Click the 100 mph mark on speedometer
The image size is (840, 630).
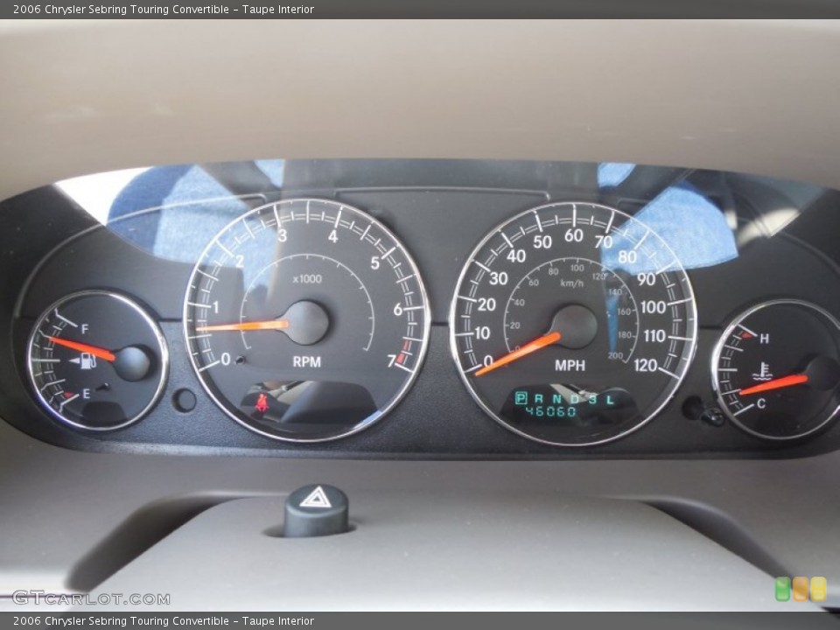653,307
